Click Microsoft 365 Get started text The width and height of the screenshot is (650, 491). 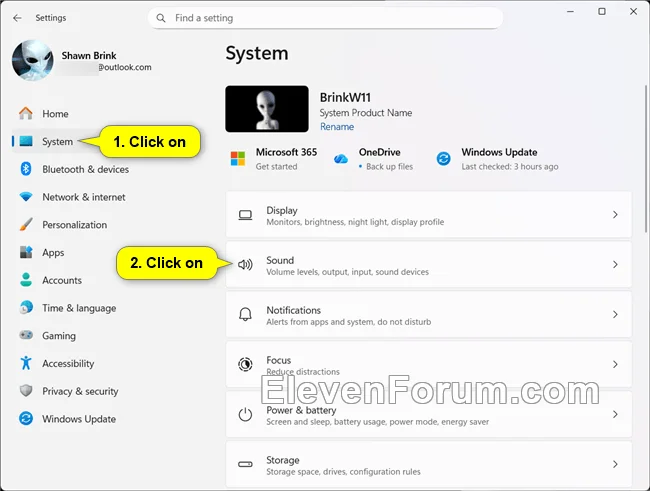click(276, 166)
